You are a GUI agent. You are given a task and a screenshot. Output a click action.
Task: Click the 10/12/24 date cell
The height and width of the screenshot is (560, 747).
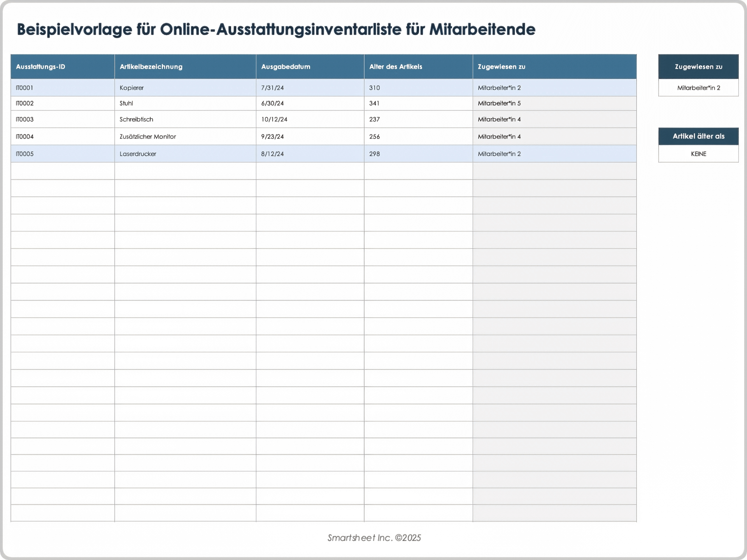[x=310, y=119]
